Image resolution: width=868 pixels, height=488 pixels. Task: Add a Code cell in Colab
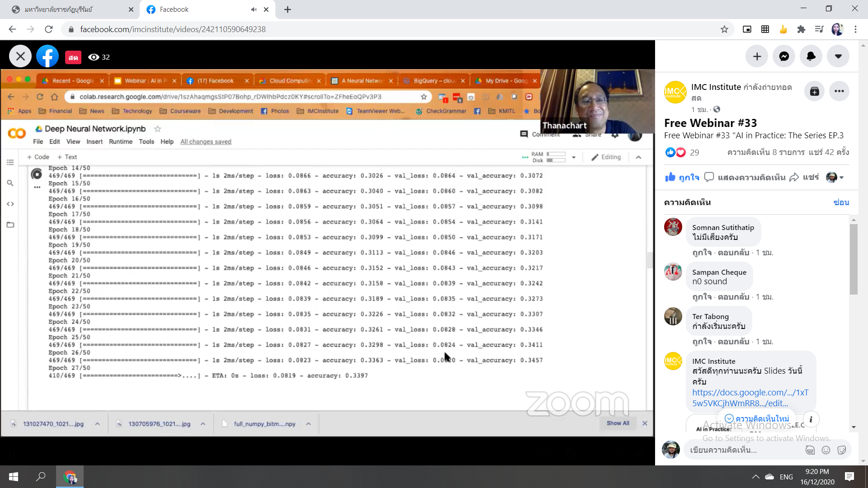pos(38,157)
